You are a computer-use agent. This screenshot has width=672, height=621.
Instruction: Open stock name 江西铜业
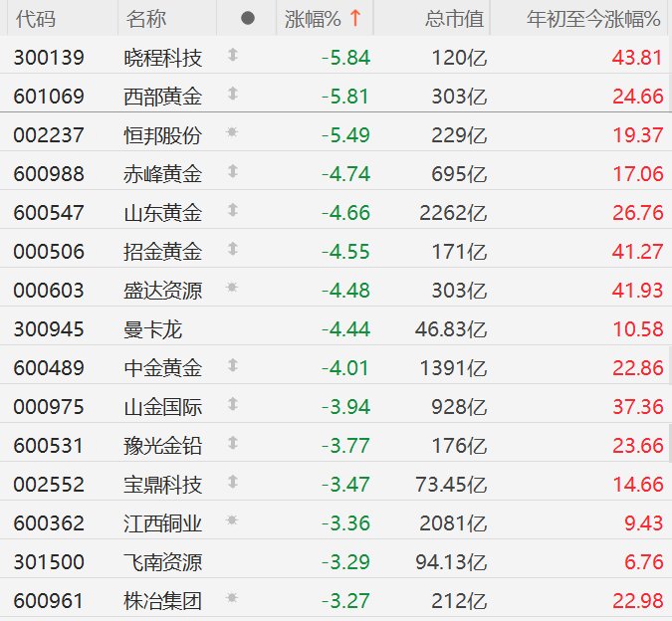click(163, 523)
